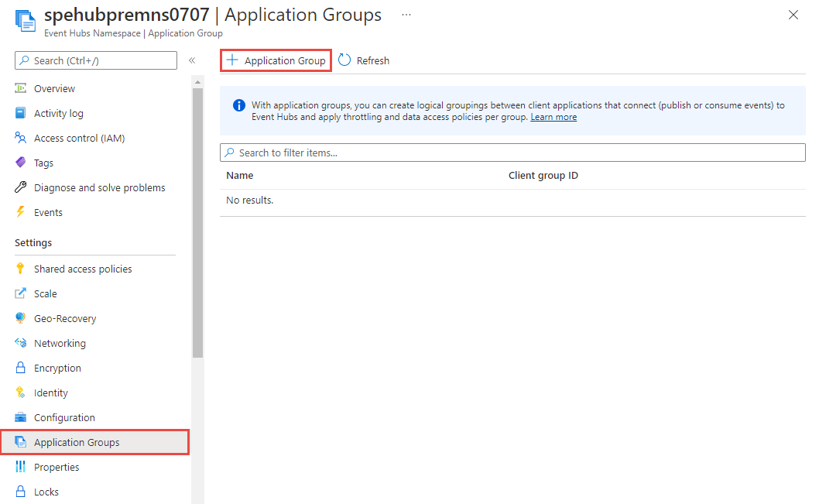The image size is (819, 504).
Task: Follow the Learn more link
Action: [x=553, y=117]
